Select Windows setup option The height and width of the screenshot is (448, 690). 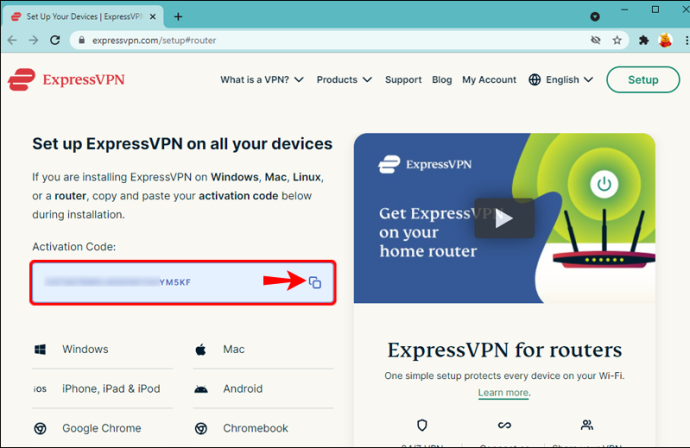[x=103, y=349]
